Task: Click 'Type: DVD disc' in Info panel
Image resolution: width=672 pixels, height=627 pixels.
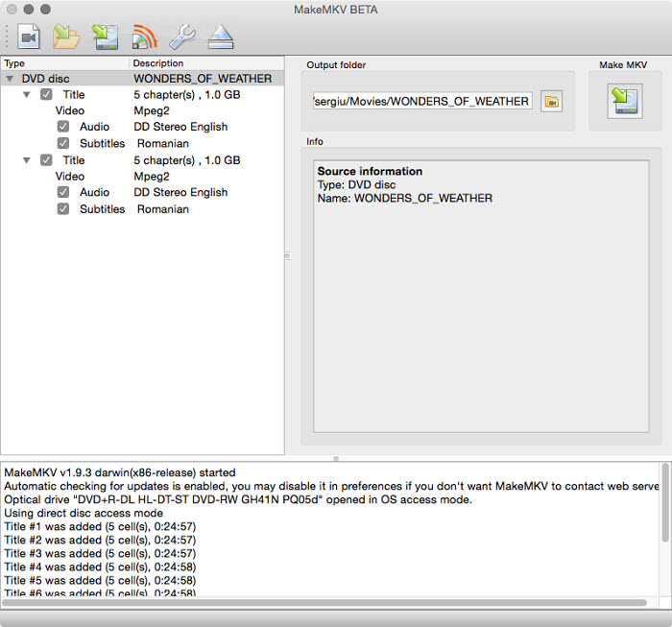Action: tap(356, 184)
